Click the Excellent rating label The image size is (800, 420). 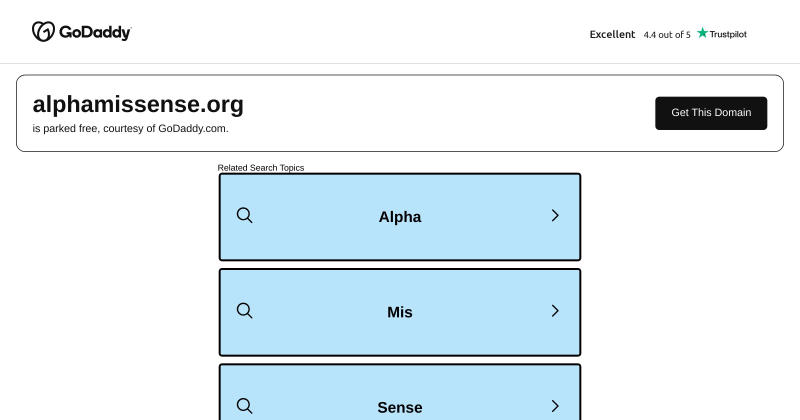click(612, 34)
